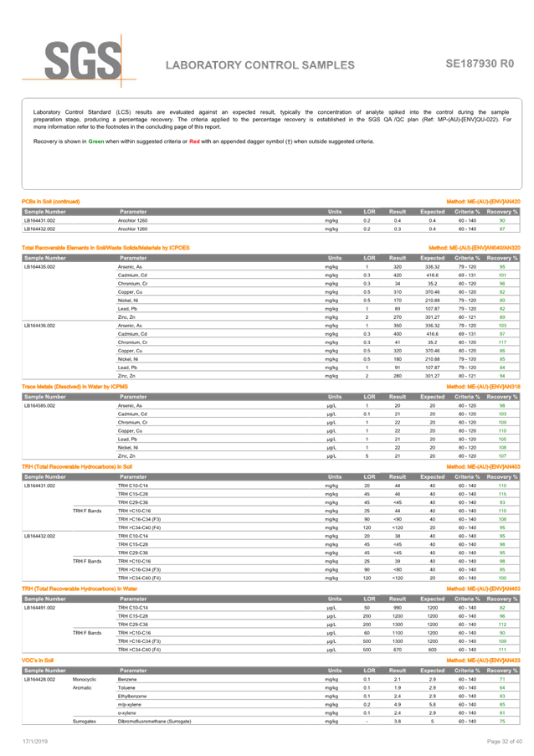Click the result 420 for Cadmium in ICPOES table

tap(398, 275)
